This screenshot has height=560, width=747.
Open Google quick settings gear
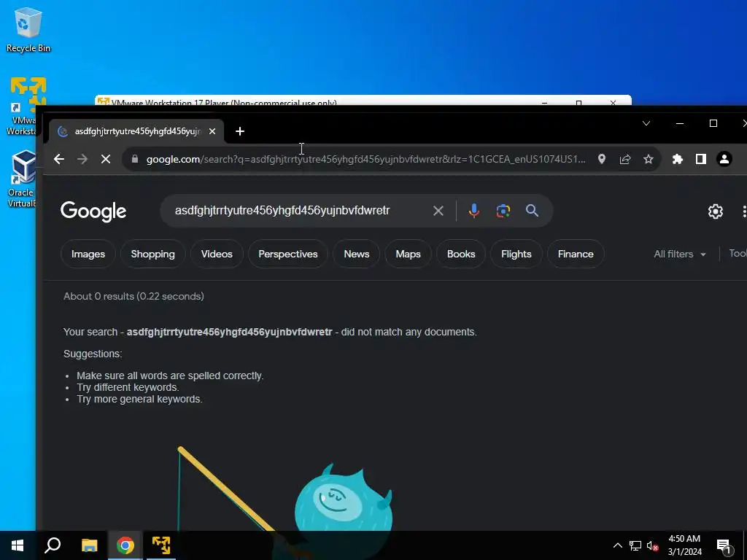(716, 211)
